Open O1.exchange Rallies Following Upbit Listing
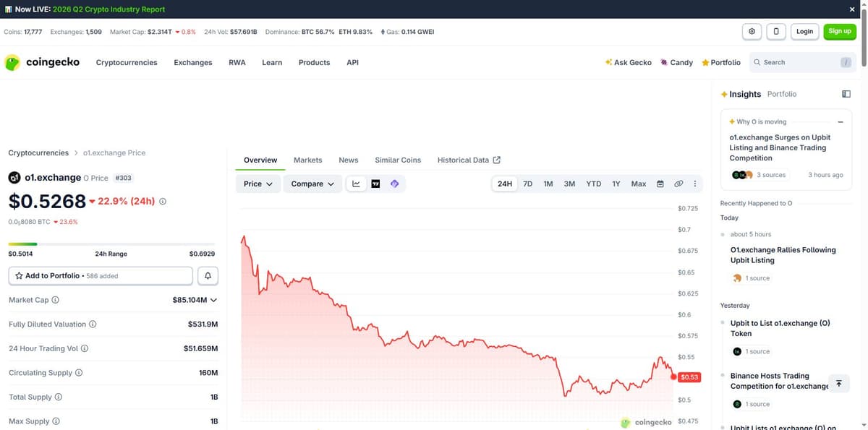Viewport: 868px width, 430px height. tap(783, 255)
